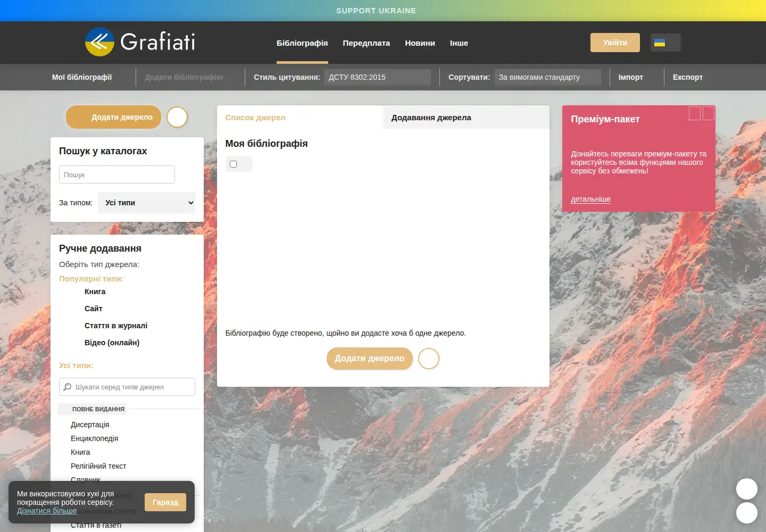Click round button beside central Додати джерело
This screenshot has height=532, width=766.
[429, 359]
